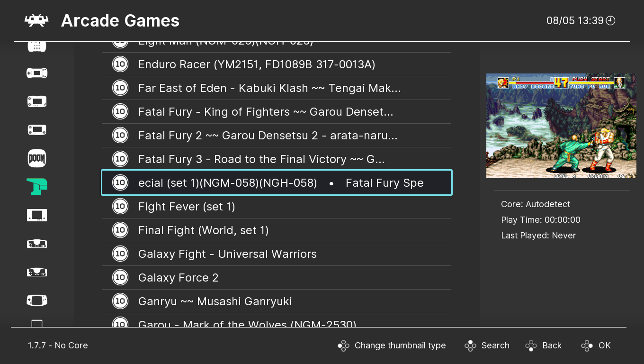The height and width of the screenshot is (364, 644).
Task: Click the Core: Autodetect label
Action: pos(536,204)
